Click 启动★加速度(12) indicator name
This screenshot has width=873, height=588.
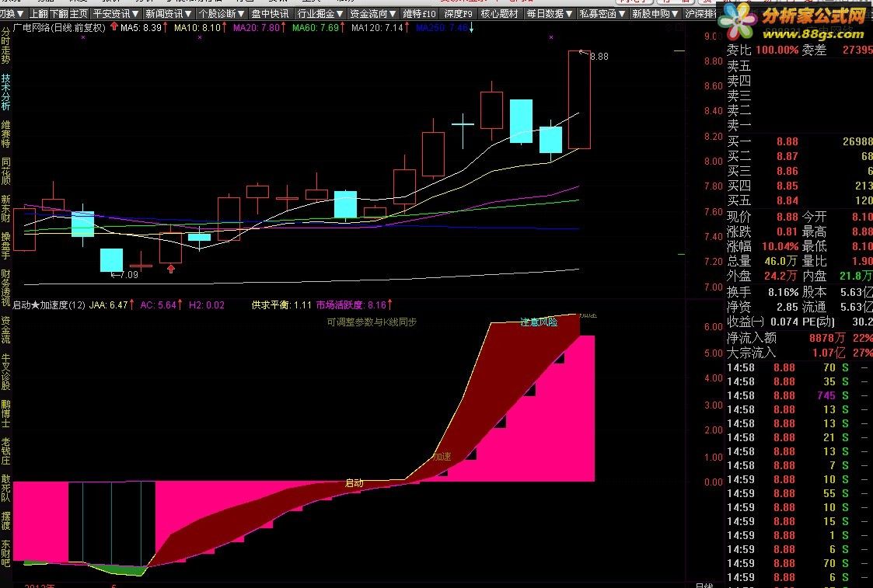pyautogui.click(x=49, y=304)
